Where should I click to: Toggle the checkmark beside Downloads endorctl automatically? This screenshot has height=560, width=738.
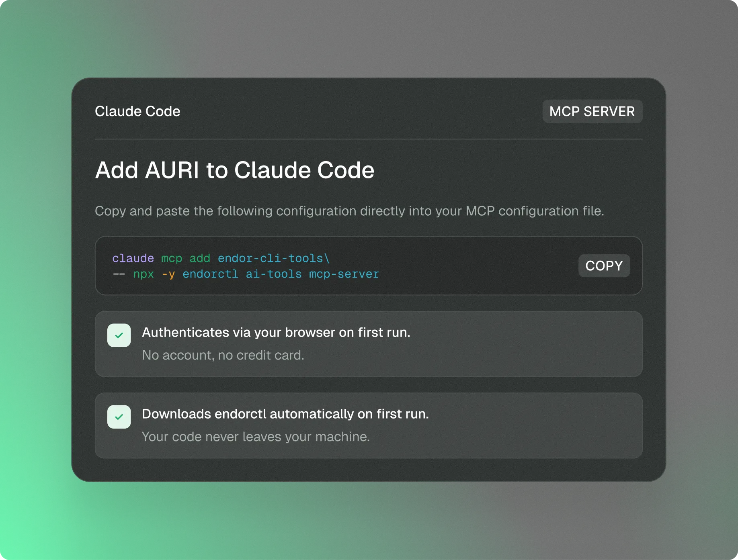(119, 417)
